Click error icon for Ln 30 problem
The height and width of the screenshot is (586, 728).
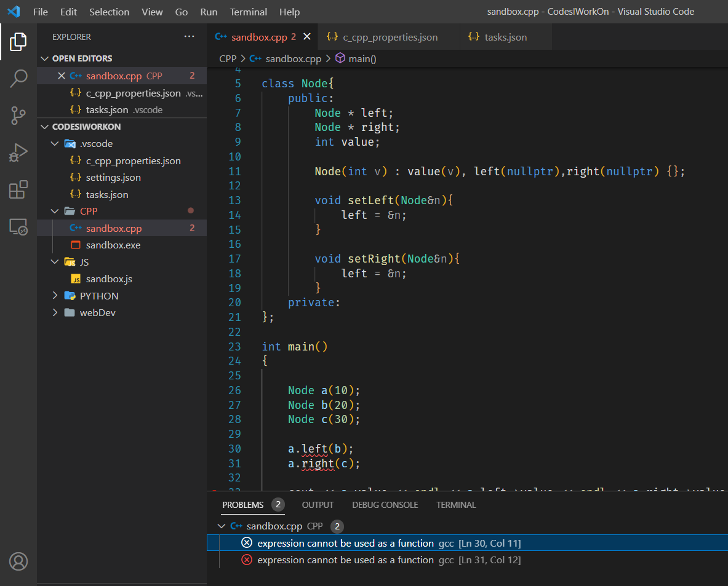[247, 543]
